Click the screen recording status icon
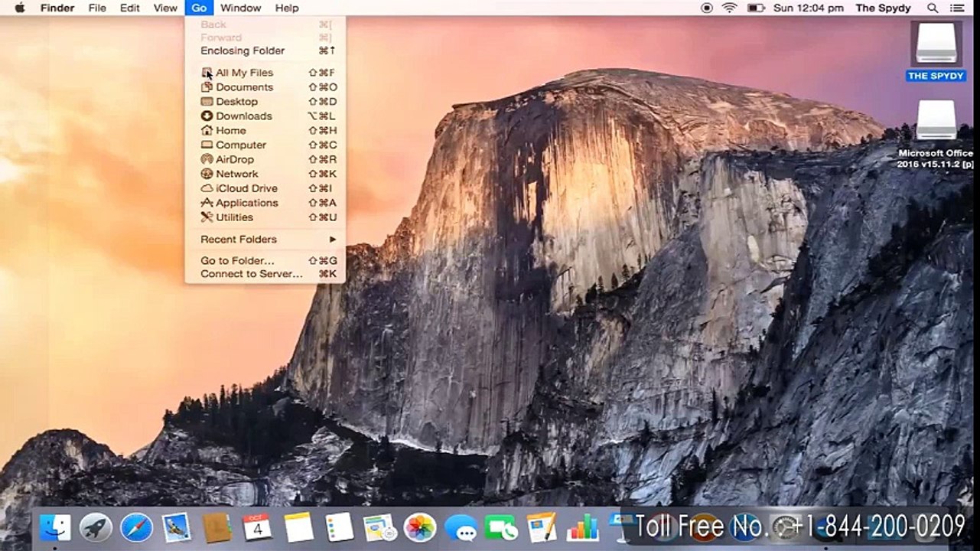This screenshot has height=551, width=980. click(x=707, y=8)
